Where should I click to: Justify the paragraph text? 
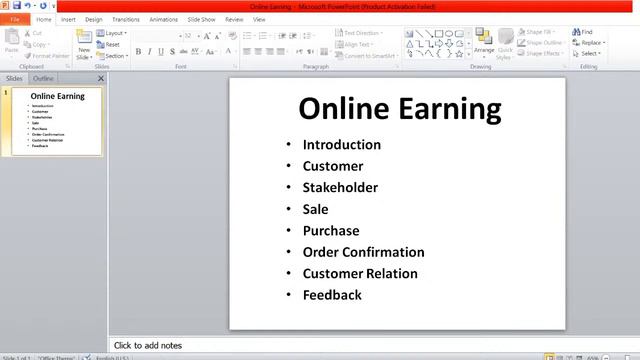280,51
